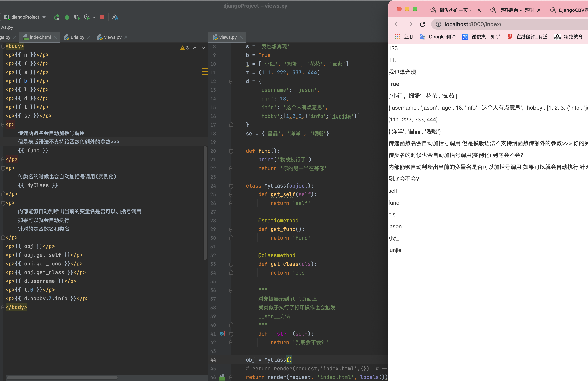Stop the running process red square

[x=102, y=17]
